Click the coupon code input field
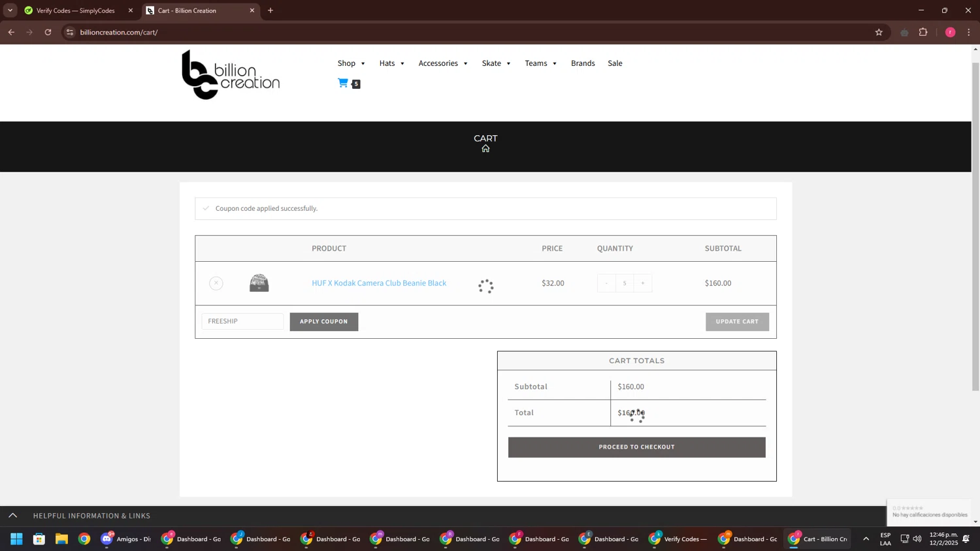The width and height of the screenshot is (980, 551). (x=242, y=321)
